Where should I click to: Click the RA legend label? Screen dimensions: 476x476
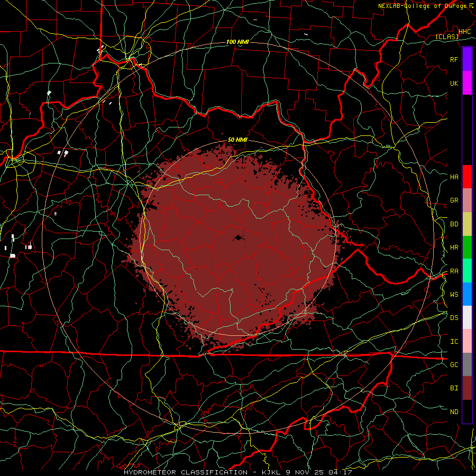(x=454, y=271)
